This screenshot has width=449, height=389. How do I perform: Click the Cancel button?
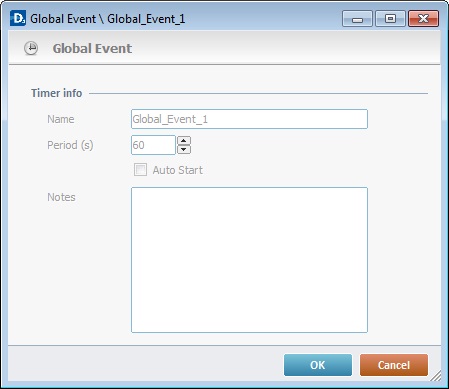pos(394,365)
